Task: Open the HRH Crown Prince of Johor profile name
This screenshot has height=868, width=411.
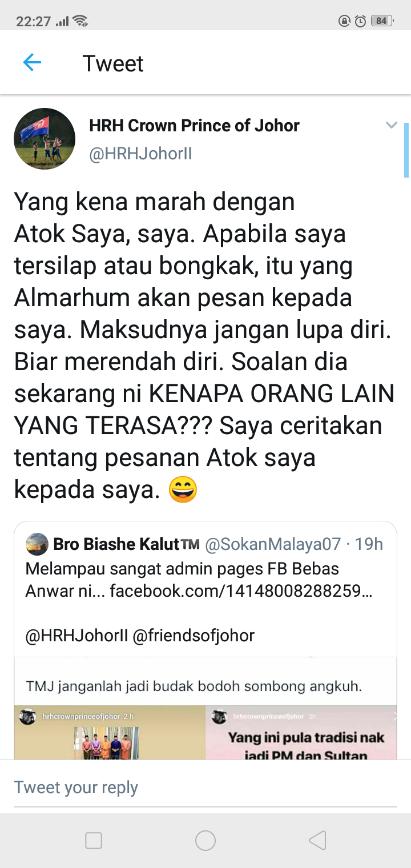Action: click(194, 126)
